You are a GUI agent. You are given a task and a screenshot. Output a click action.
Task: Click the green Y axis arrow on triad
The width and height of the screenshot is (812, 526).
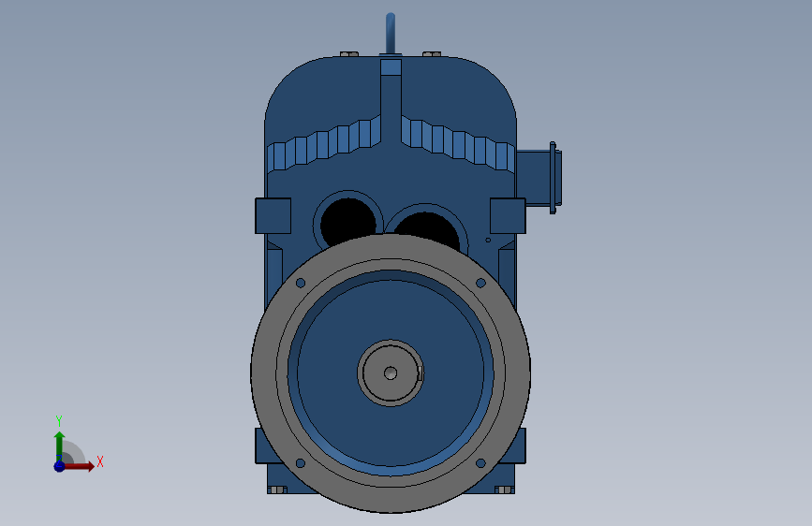tap(59, 446)
